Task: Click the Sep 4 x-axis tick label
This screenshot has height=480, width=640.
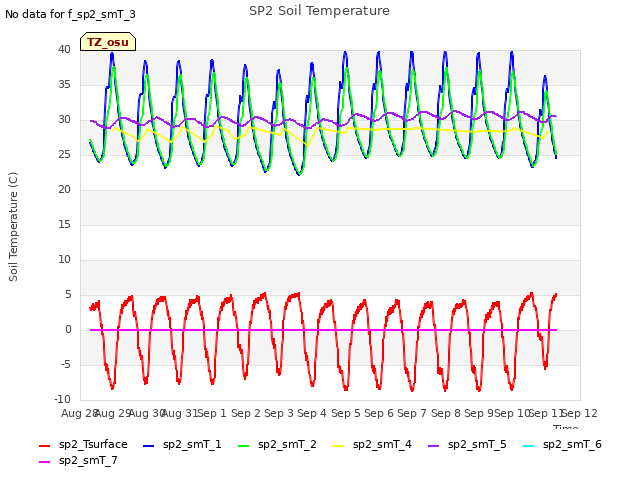Action: [x=312, y=413]
